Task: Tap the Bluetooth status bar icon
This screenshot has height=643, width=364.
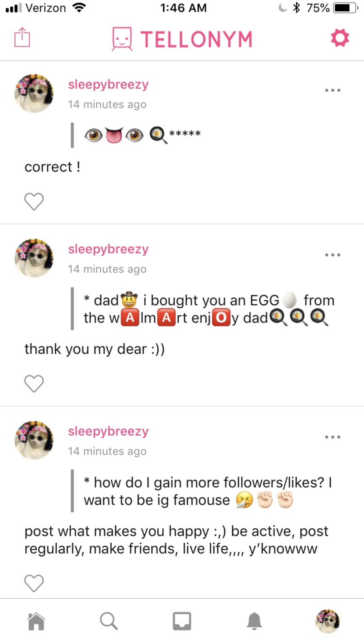Action: (296, 8)
